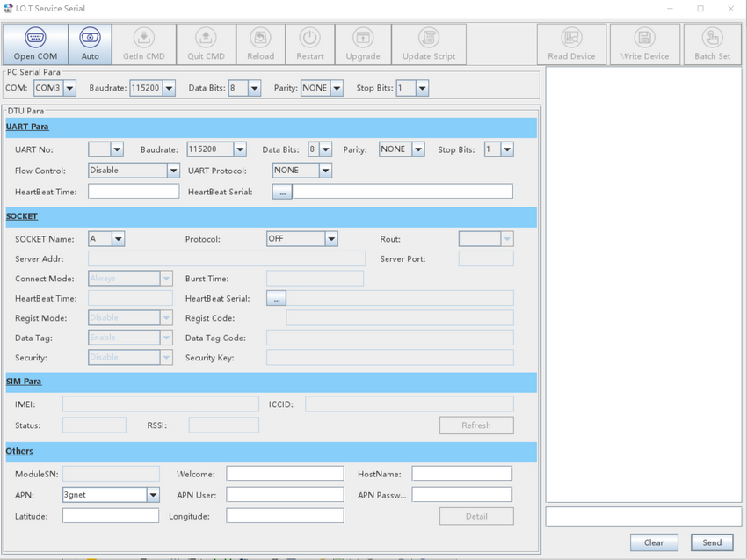The height and width of the screenshot is (560, 747).
Task: Expand the SOCKET Protocol dropdown
Action: pos(331,239)
